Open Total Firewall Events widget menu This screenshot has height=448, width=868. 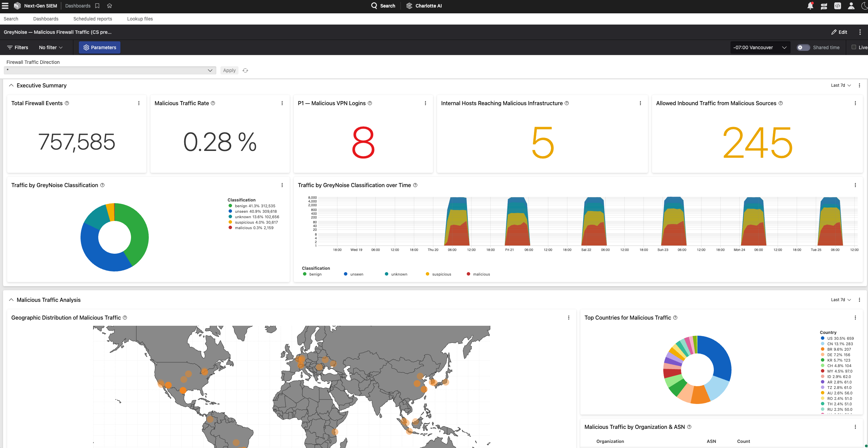(x=139, y=103)
